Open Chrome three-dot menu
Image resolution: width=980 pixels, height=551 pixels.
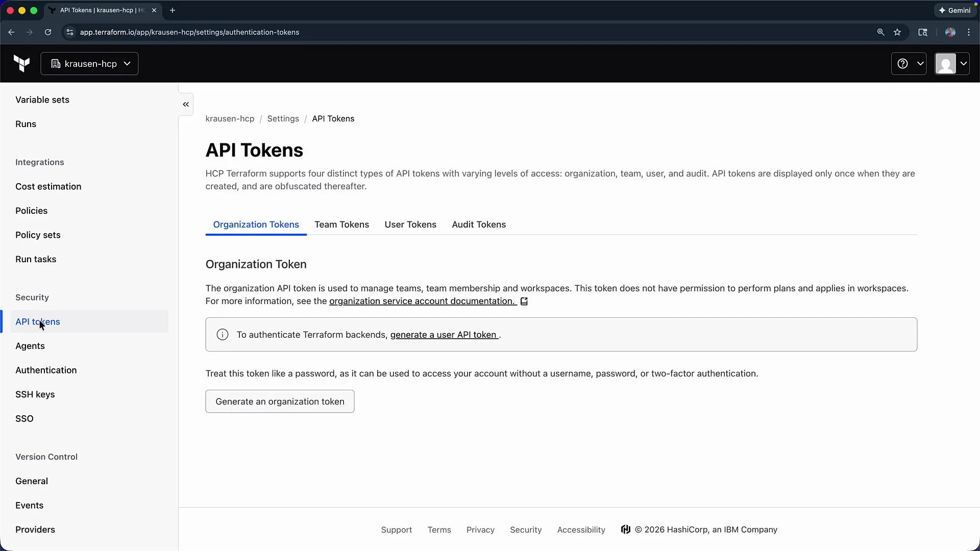[969, 32]
